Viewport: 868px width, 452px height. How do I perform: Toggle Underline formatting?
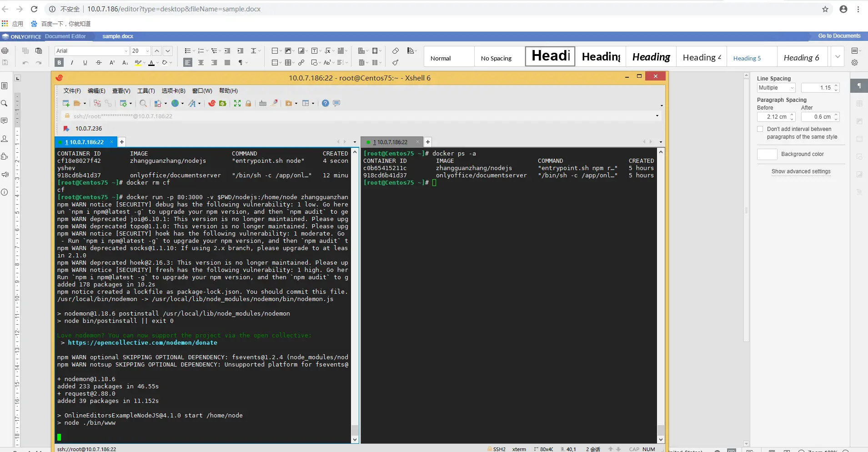pyautogui.click(x=85, y=63)
